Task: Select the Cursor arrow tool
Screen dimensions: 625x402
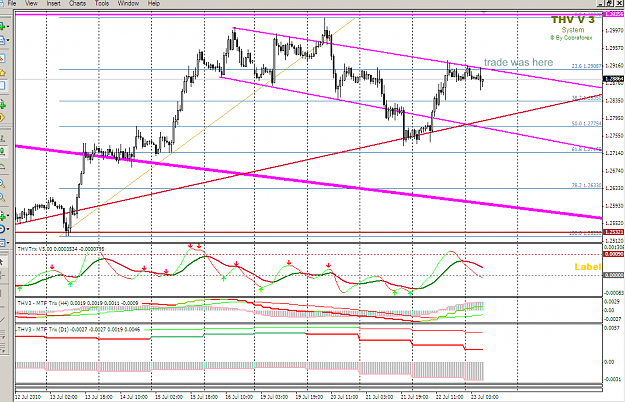Action: [x=2, y=261]
